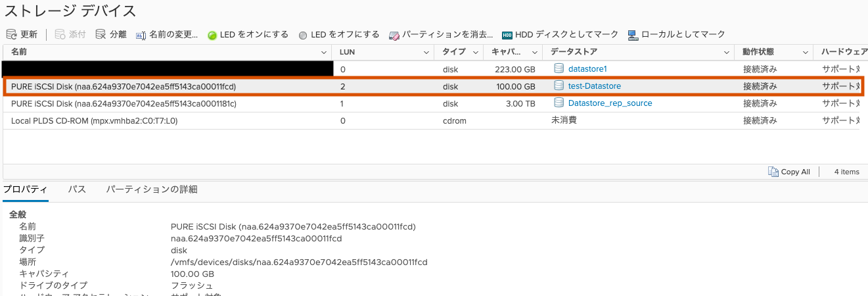Click the rename (名前の変更) icon

point(141,35)
